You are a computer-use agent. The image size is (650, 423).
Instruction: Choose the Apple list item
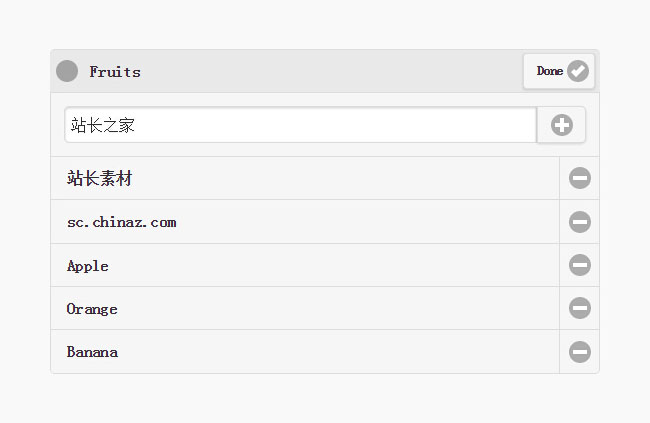[x=88, y=266]
